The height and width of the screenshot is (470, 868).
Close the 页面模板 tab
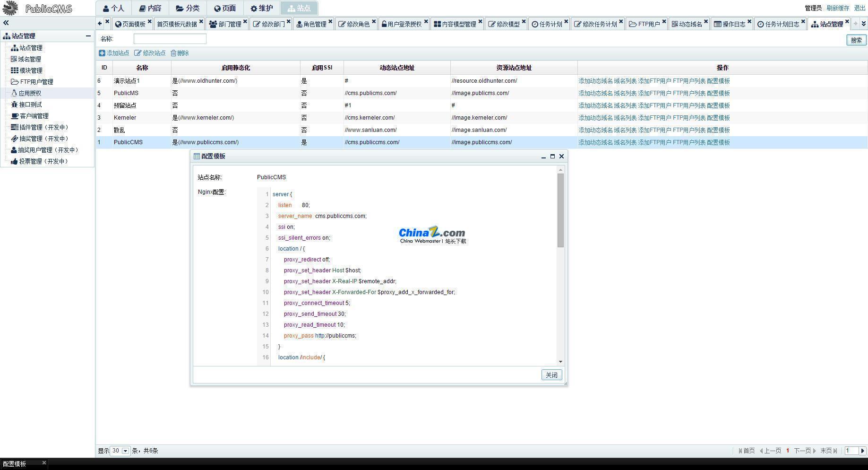(x=149, y=22)
